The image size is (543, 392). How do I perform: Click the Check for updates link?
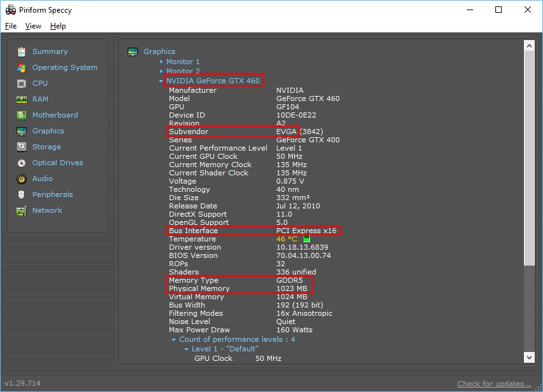click(x=494, y=384)
